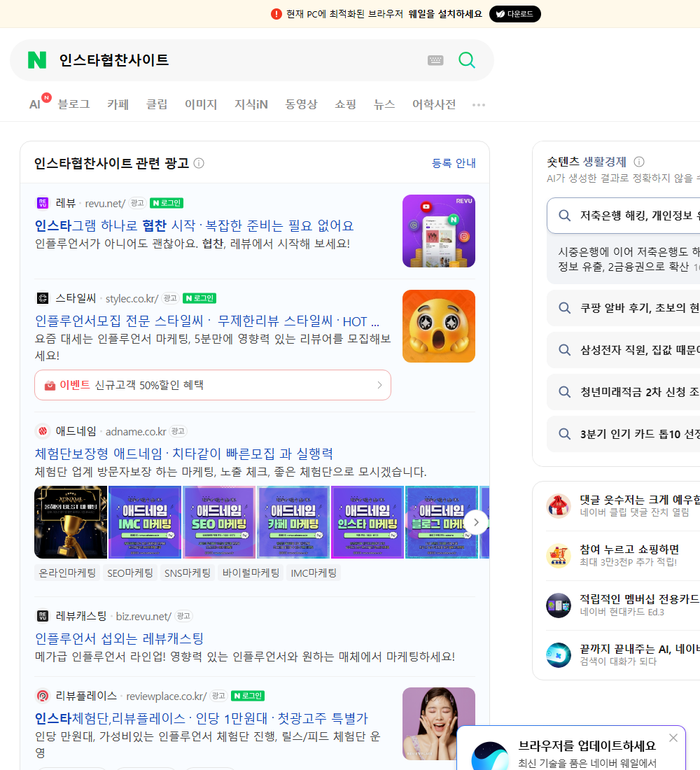Click the 애드네임 favicon icon
This screenshot has width=700, height=770.
coord(43,431)
